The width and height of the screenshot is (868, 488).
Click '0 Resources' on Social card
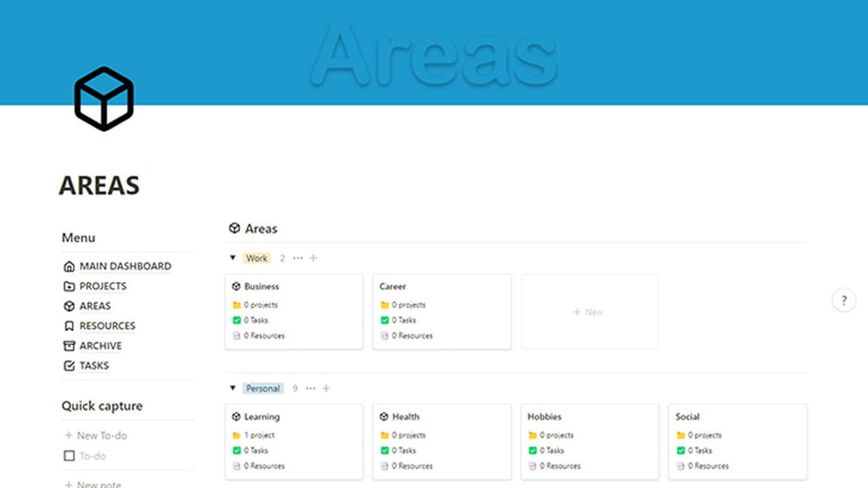tap(708, 466)
